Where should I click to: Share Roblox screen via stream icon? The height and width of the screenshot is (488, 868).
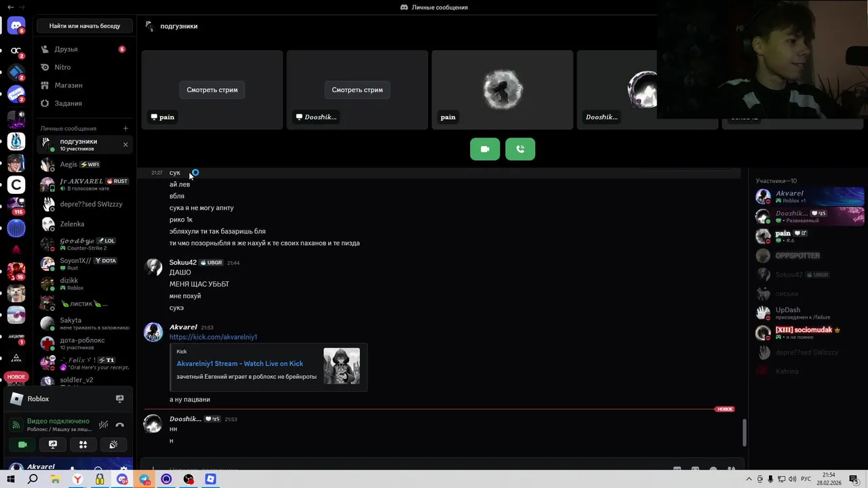click(120, 399)
